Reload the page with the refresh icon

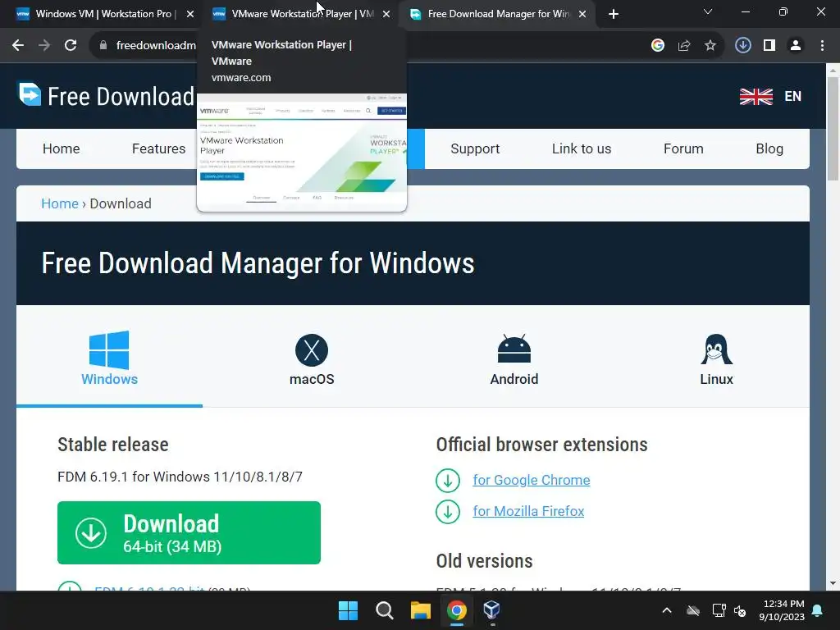click(x=71, y=46)
